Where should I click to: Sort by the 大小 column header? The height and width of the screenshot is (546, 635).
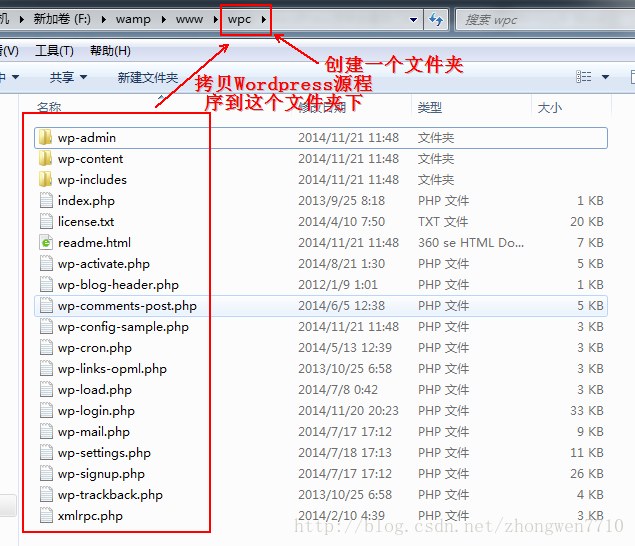pos(550,108)
